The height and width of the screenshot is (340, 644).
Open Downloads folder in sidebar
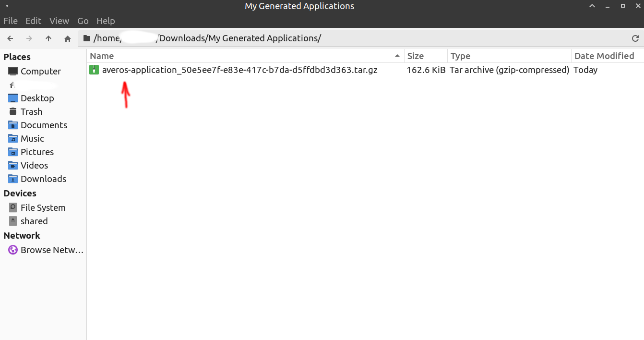(x=43, y=179)
